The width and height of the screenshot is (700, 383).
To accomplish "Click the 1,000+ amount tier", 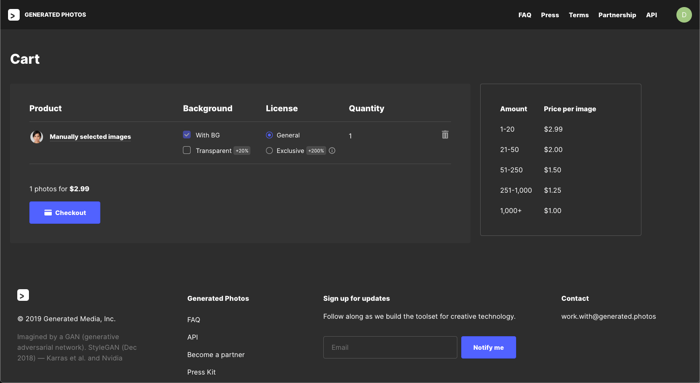I will 511,210.
